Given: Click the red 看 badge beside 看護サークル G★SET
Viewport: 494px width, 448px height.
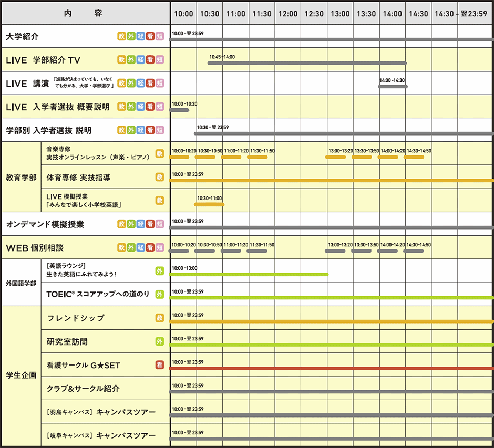Looking at the screenshot, I should [160, 365].
